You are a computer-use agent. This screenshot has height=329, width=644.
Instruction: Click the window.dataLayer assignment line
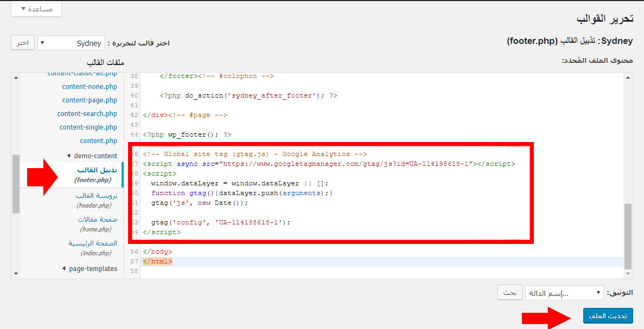(x=240, y=183)
